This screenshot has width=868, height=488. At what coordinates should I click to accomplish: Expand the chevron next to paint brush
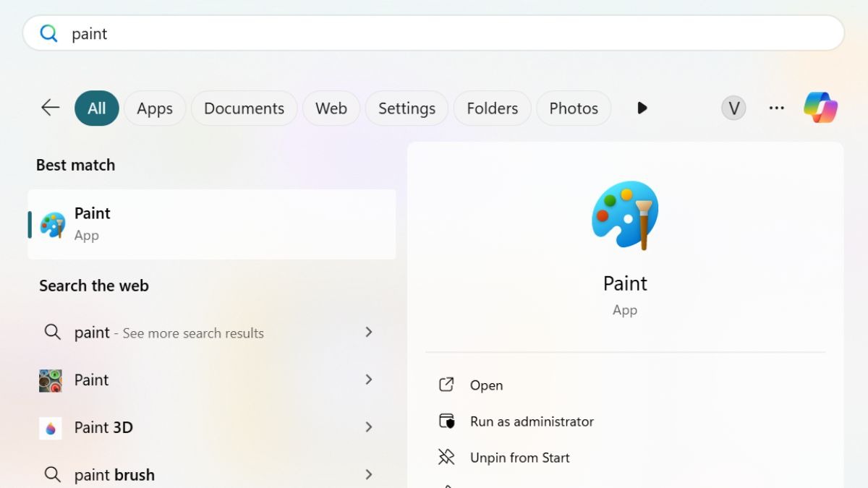point(369,474)
